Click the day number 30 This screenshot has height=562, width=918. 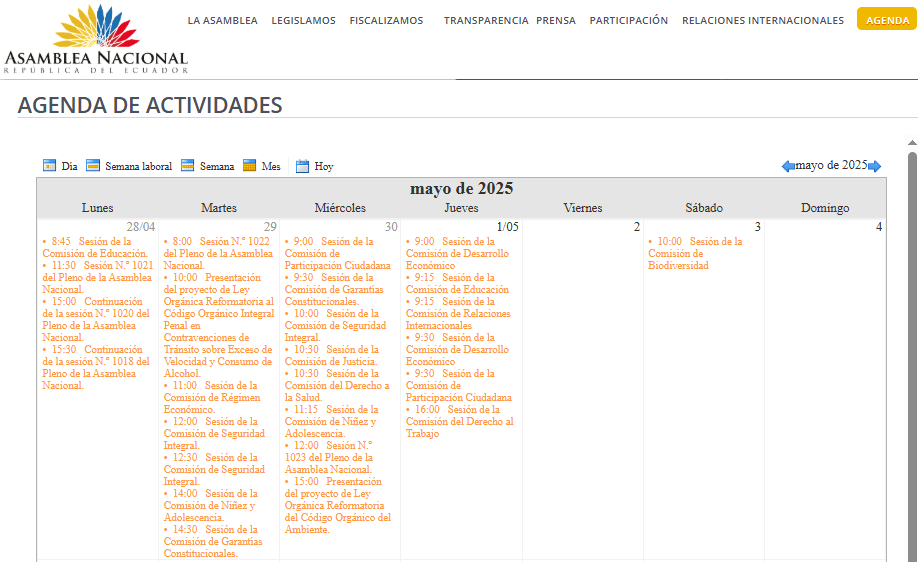(x=391, y=227)
